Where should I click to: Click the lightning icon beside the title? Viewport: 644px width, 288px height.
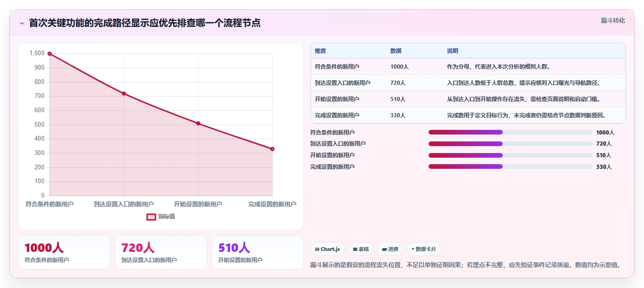point(22,23)
